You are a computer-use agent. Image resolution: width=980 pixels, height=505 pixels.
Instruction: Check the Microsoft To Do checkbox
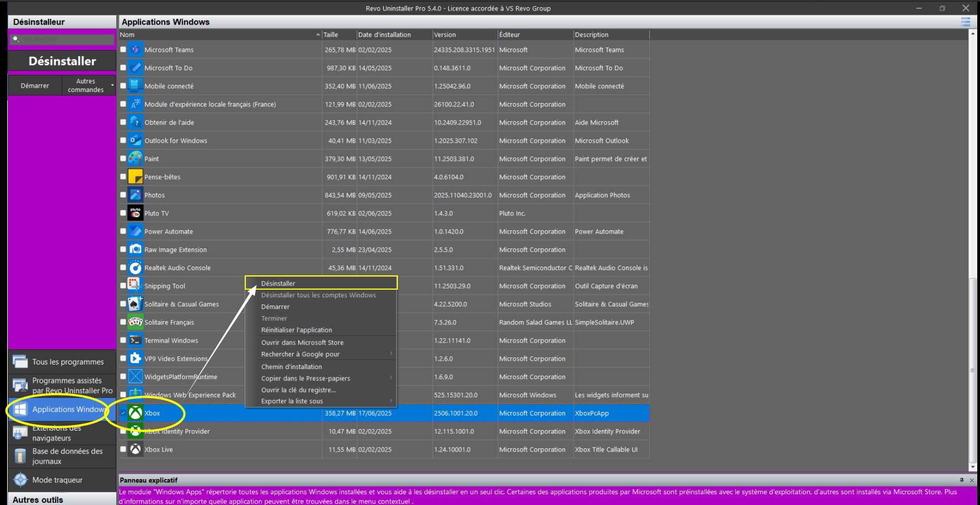(123, 68)
